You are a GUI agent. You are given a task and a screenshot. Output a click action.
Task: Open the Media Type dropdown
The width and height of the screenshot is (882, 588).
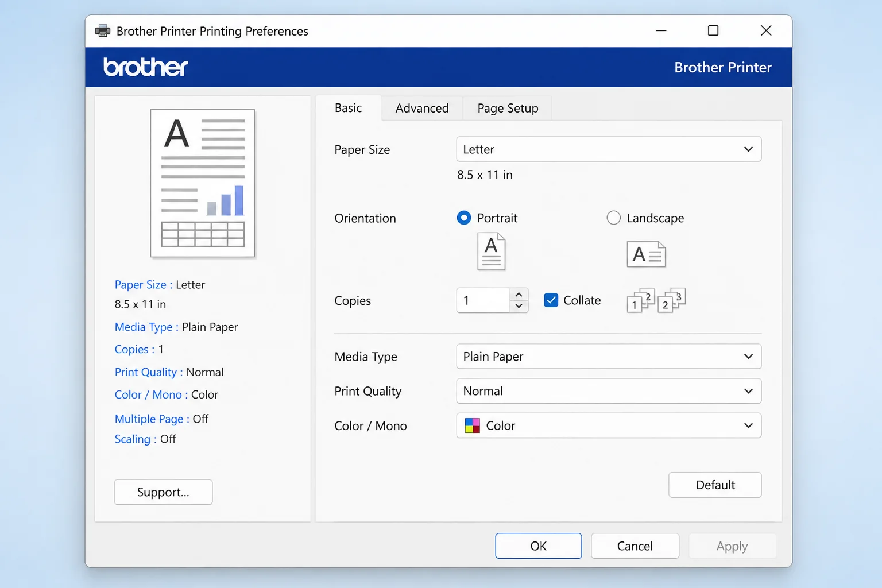click(609, 357)
